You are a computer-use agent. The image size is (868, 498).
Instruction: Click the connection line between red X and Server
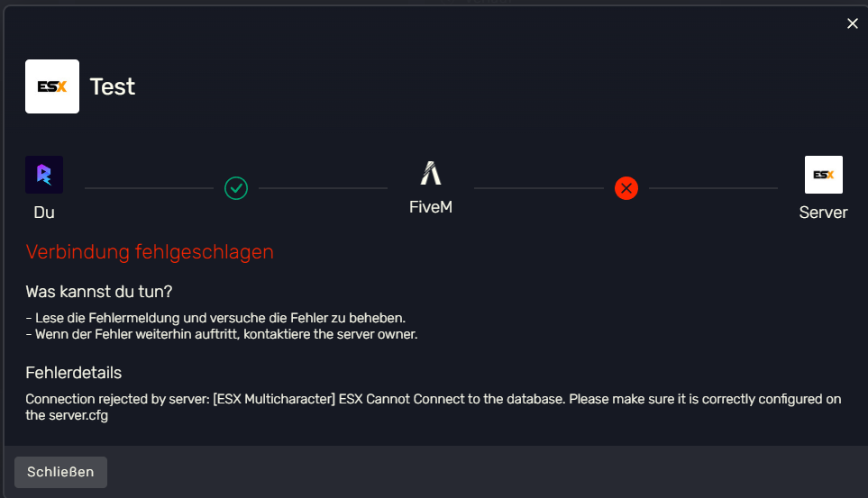click(713, 188)
